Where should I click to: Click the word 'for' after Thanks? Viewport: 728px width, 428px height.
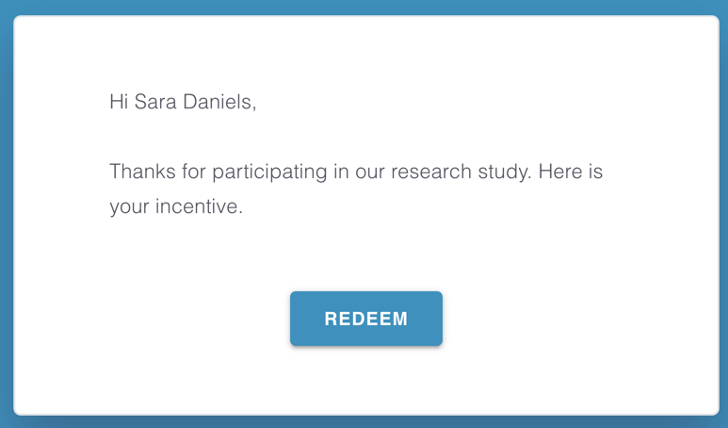pyautogui.click(x=194, y=171)
